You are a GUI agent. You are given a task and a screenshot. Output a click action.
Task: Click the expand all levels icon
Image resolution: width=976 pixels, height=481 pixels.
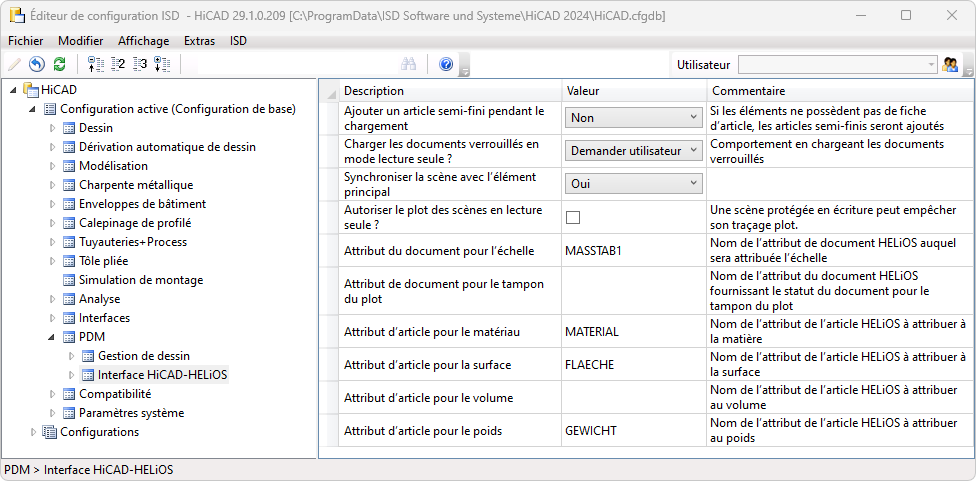(162, 63)
